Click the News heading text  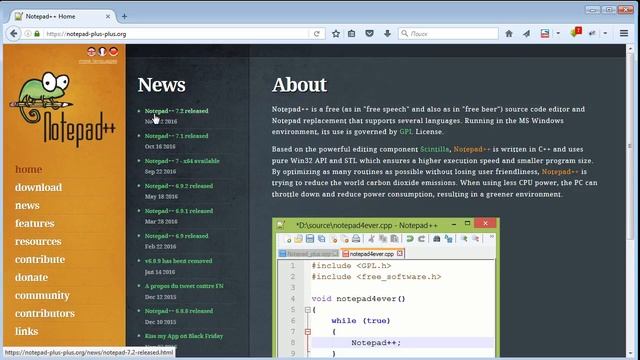162,85
